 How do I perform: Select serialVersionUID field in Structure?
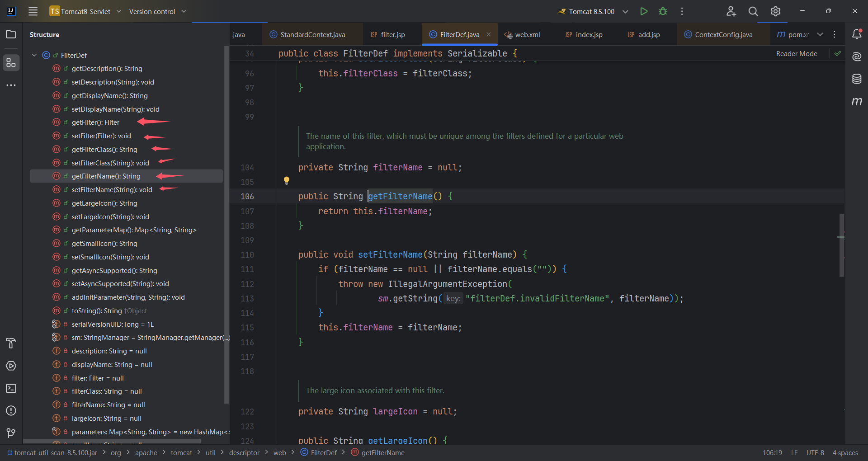tap(113, 325)
